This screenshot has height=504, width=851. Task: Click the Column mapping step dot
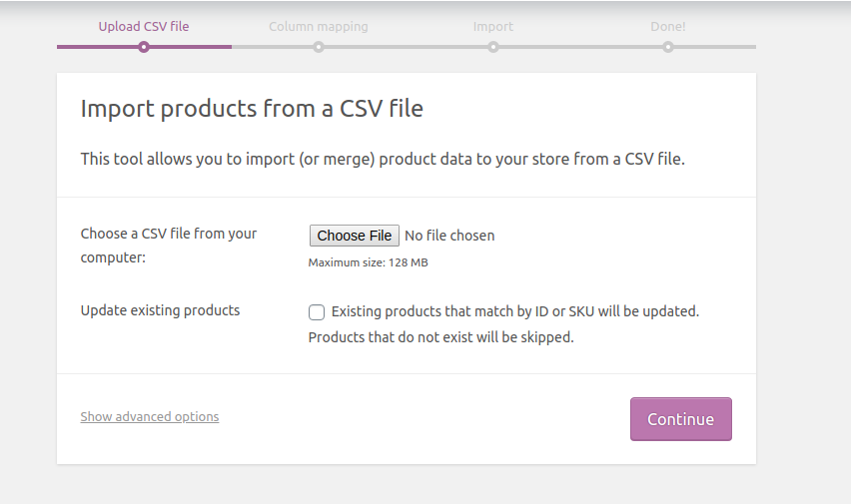319,47
